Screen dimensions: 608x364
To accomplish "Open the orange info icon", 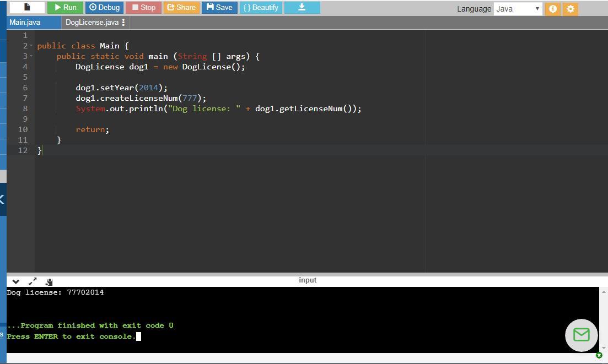I will (552, 9).
